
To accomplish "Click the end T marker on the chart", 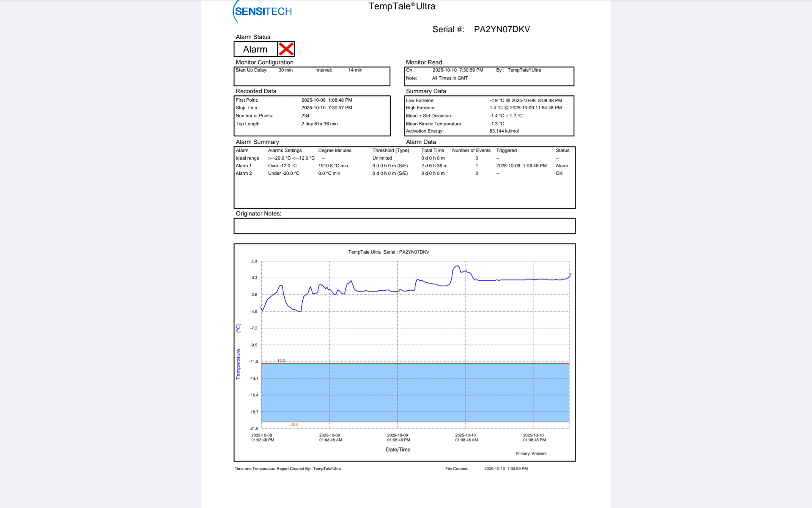I will [570, 275].
